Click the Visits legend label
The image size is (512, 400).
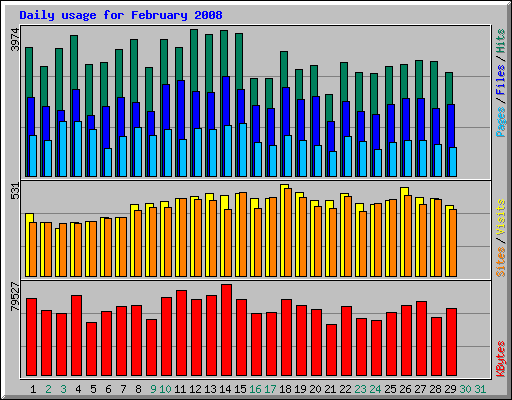(x=501, y=218)
